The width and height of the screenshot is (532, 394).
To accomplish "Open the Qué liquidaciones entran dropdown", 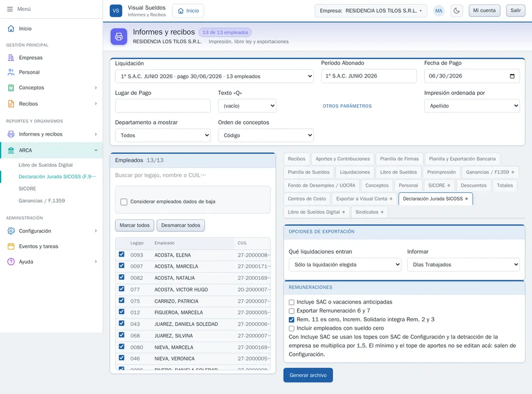I will [345, 265].
